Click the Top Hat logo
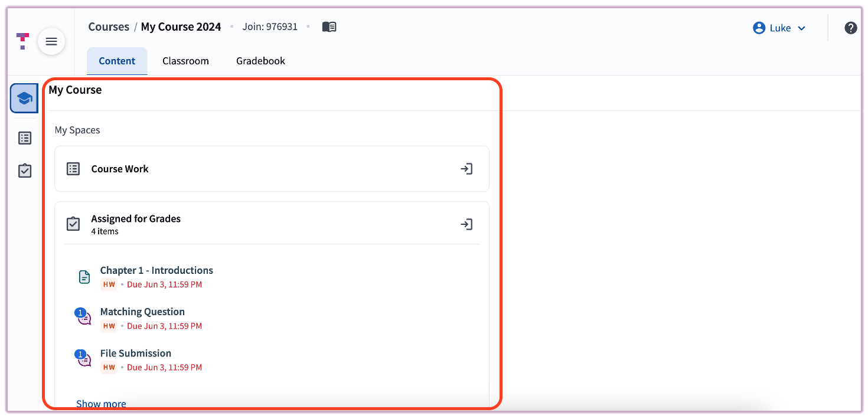Screen dimensions: 868x419 [22, 41]
